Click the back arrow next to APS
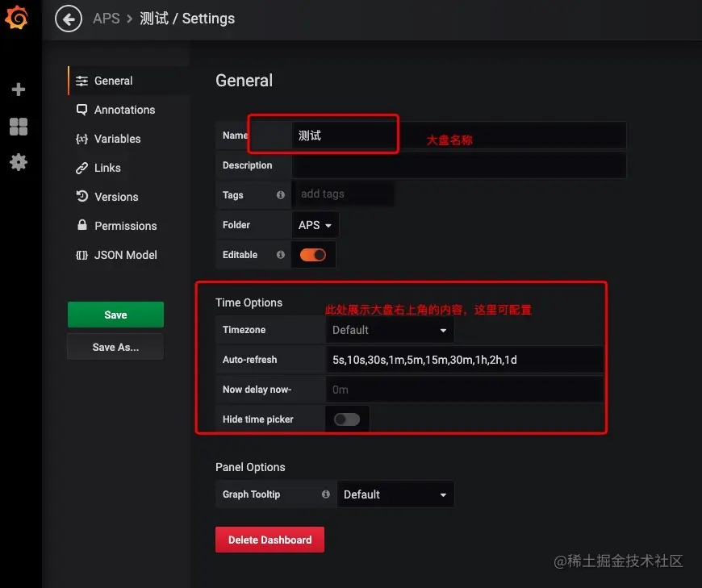This screenshot has width=702, height=588. pyautogui.click(x=69, y=19)
